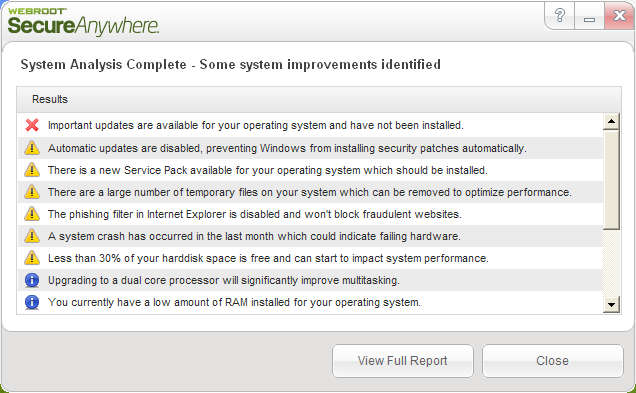636x393 pixels.
Task: Click the Results list scrollbar thumb
Action: [611, 180]
